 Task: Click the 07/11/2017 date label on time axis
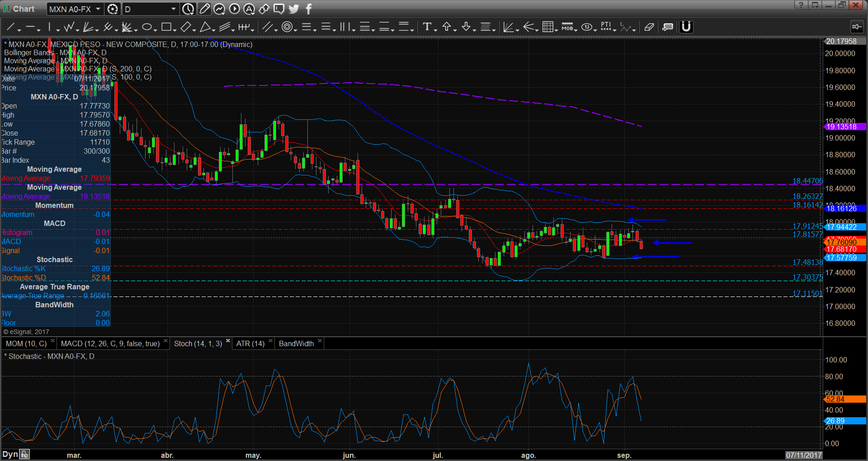click(x=804, y=455)
